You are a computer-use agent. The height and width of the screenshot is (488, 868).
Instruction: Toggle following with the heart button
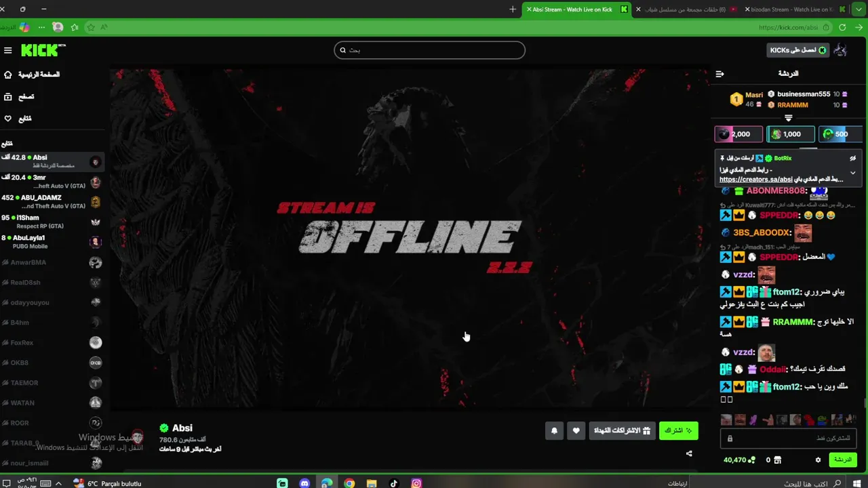click(x=576, y=430)
